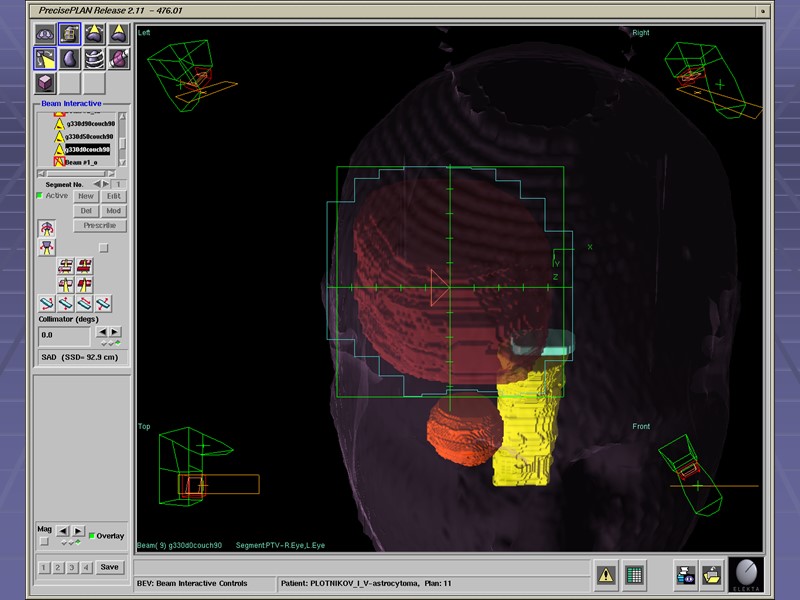
Task: Decrease segment number with left arrow
Action: click(x=97, y=184)
